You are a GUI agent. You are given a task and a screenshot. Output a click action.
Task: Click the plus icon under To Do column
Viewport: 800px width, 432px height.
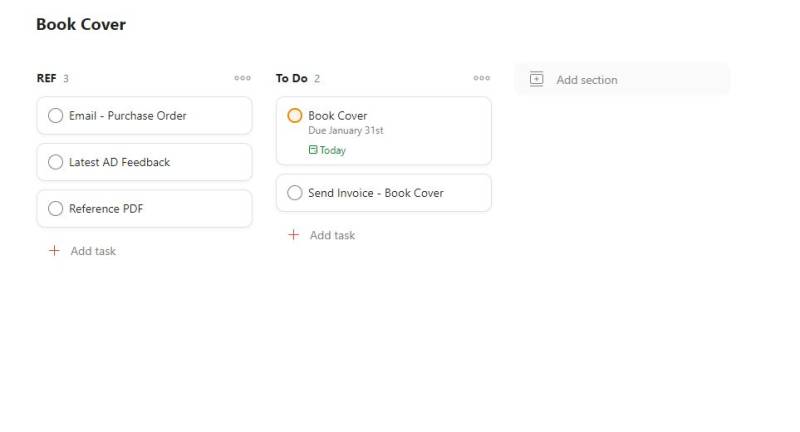pos(293,235)
